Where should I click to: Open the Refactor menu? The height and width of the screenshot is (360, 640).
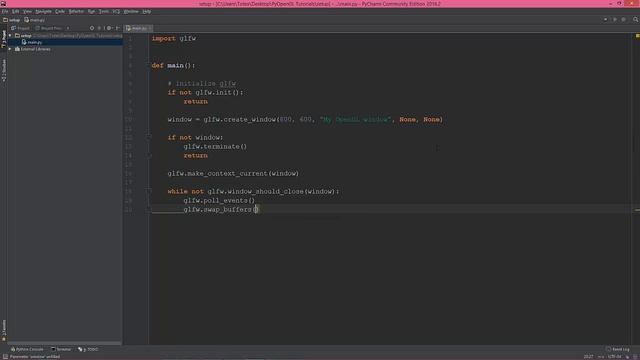tap(76, 11)
